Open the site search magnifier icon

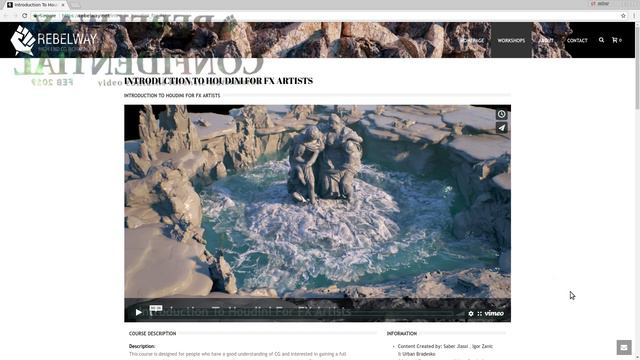[601, 40]
